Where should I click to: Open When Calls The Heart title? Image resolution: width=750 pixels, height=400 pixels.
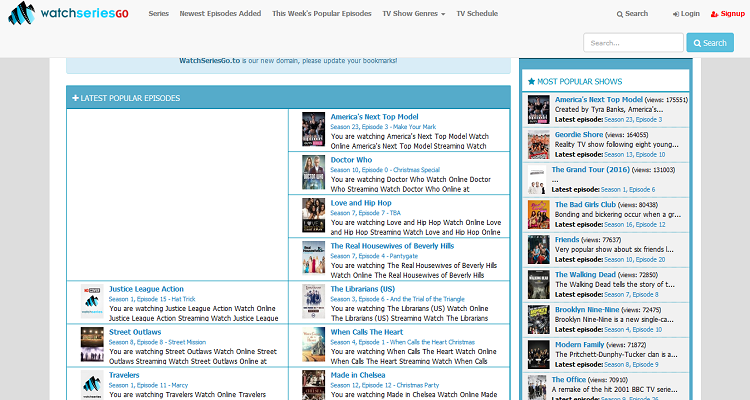click(x=366, y=332)
